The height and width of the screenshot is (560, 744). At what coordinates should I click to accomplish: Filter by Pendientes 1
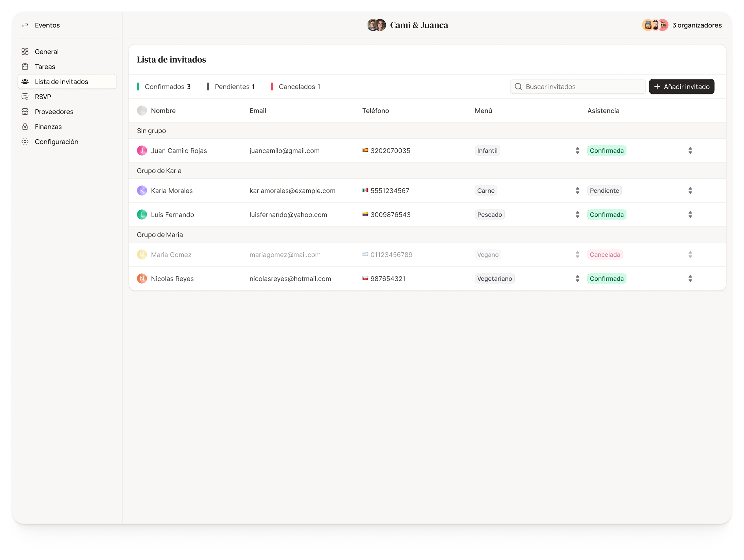pyautogui.click(x=231, y=86)
